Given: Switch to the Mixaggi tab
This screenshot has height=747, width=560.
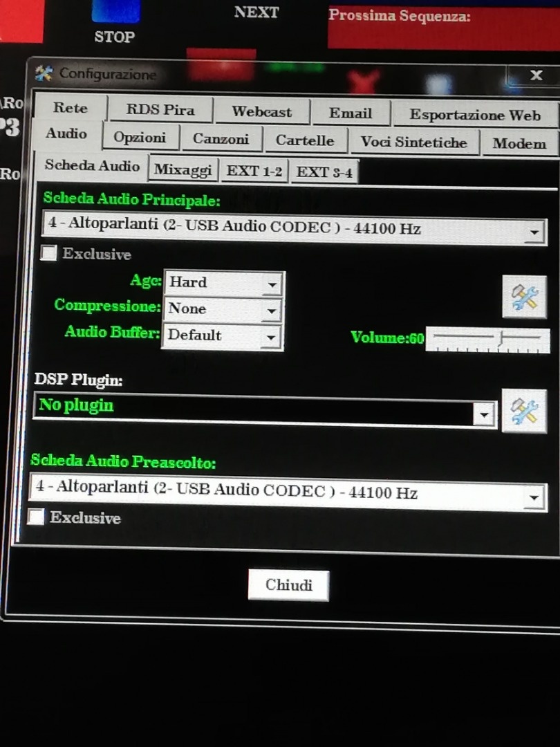Looking at the screenshot, I should pos(183,170).
